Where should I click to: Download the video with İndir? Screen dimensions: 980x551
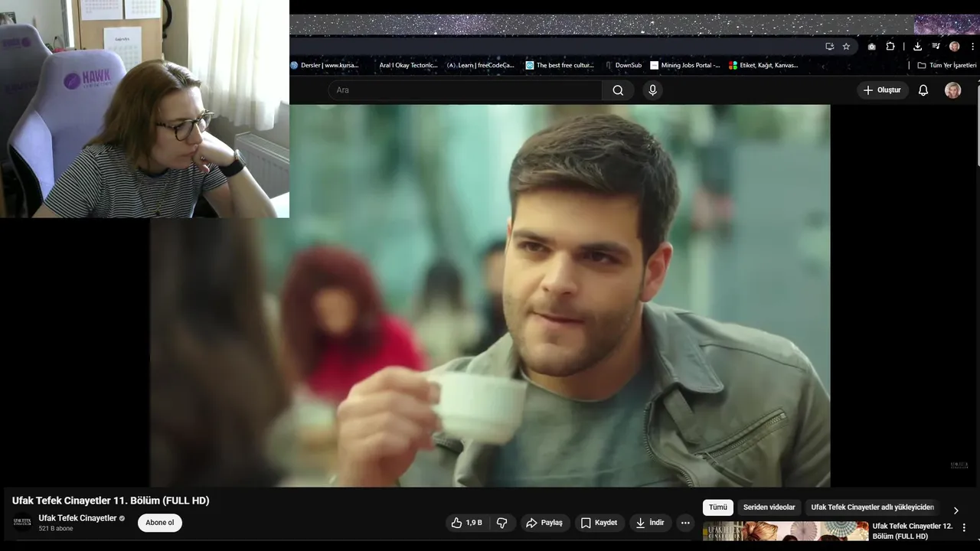pos(650,523)
